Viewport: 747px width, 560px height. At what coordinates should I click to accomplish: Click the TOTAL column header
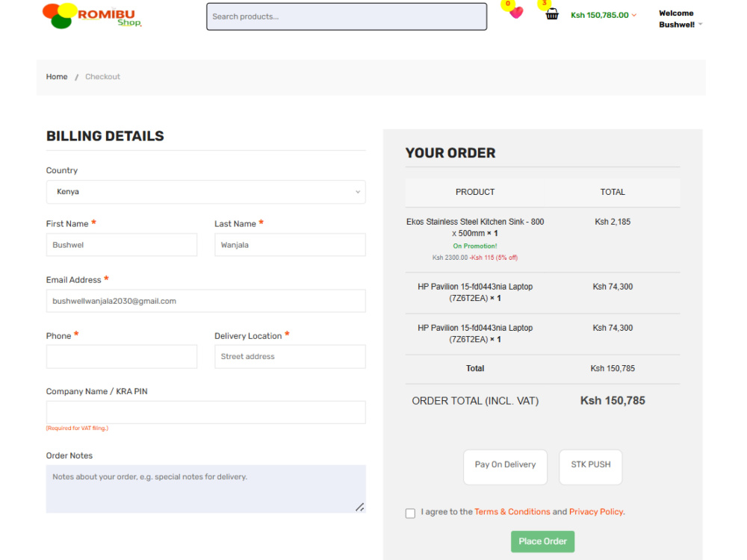(613, 193)
